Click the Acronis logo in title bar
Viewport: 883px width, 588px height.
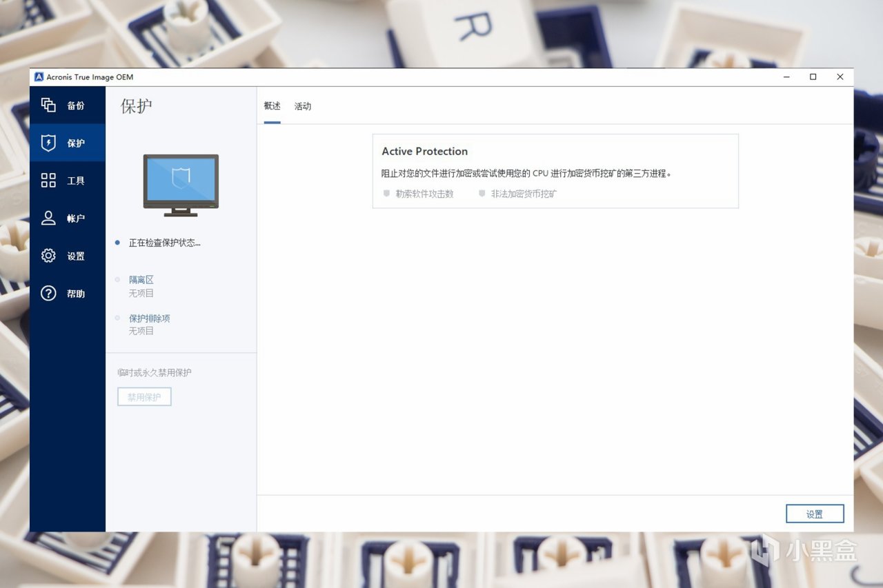pyautogui.click(x=39, y=77)
